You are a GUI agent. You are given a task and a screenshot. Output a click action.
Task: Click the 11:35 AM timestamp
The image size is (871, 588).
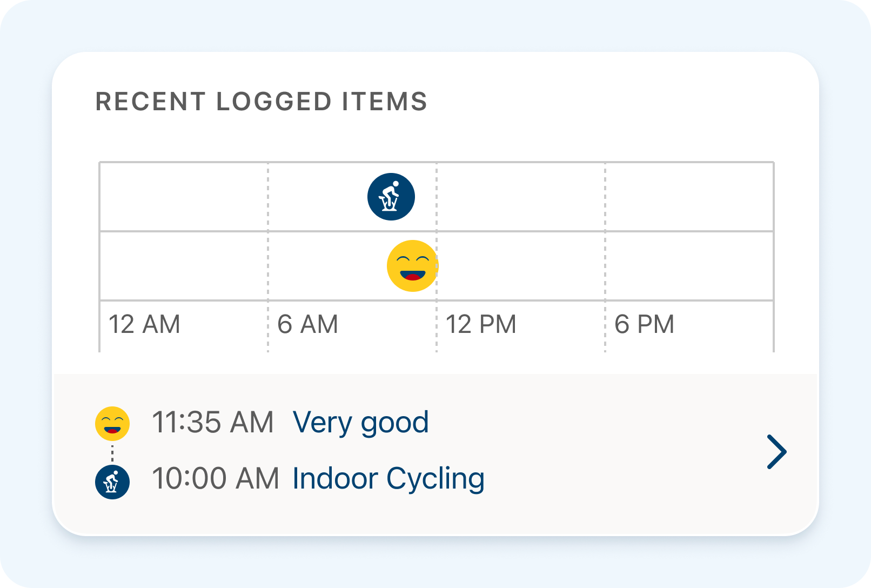tap(212, 423)
